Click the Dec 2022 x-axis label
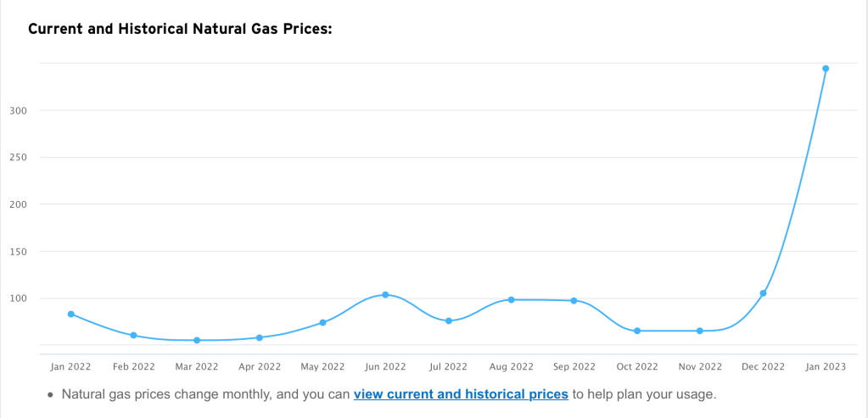 tap(763, 366)
